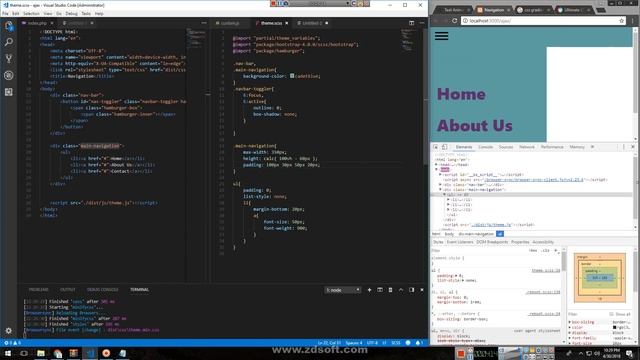
Task: Open the Console tab in DevTools
Action: point(485,147)
